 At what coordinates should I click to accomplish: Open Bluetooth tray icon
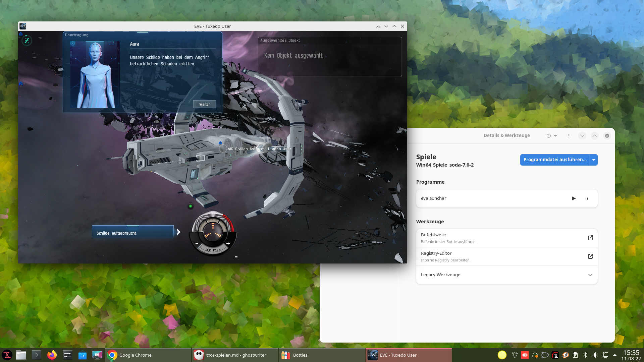(585, 355)
